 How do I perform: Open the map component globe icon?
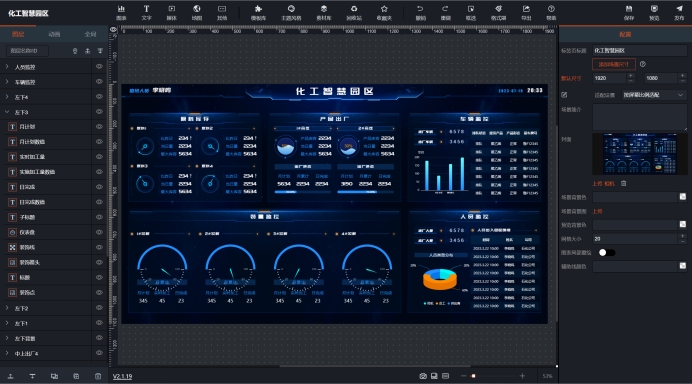click(x=197, y=12)
